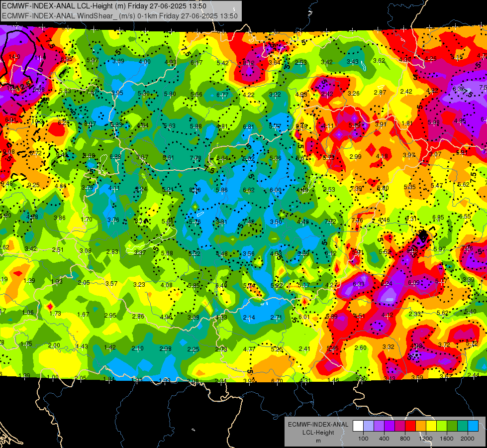Click the legend tick label 400
The image size is (487, 448).
[384, 439]
